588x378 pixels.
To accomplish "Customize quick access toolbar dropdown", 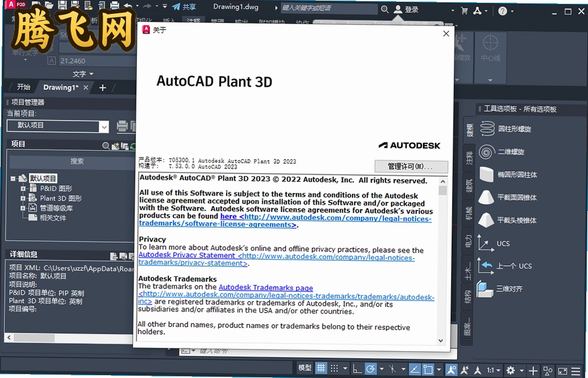I will click(x=164, y=7).
